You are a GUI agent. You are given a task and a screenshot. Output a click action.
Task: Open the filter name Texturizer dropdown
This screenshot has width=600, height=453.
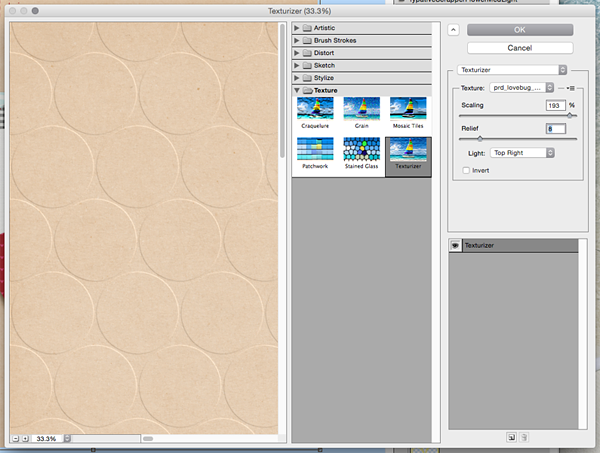tap(512, 70)
